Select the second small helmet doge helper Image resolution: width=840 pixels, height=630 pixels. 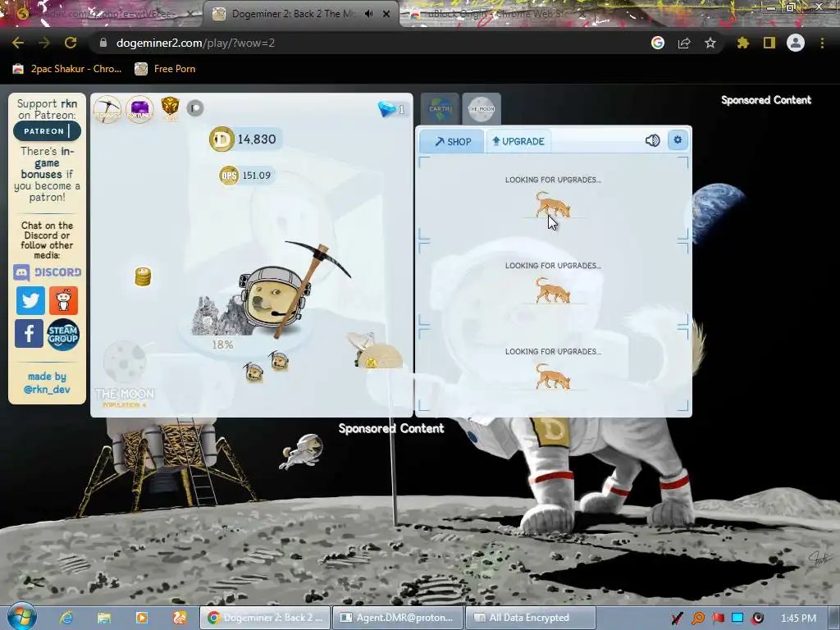[x=279, y=361]
